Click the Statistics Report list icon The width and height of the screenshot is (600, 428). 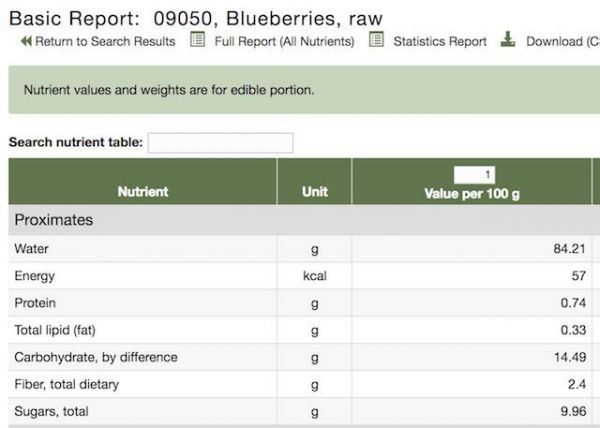(x=376, y=39)
